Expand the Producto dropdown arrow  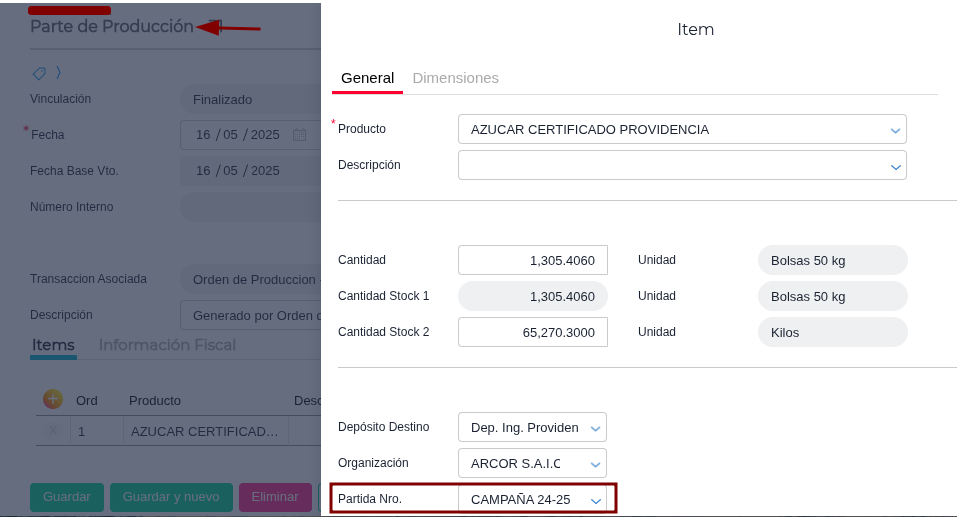(x=895, y=130)
